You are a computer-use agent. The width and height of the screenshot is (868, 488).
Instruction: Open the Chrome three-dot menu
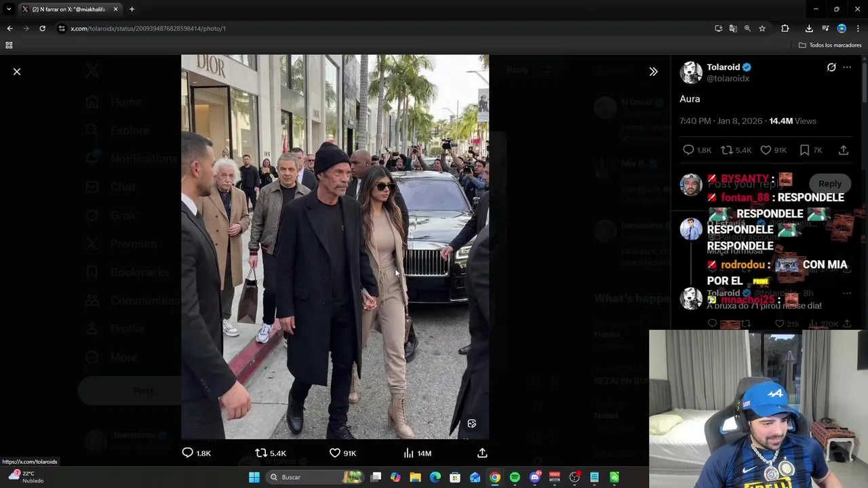pyautogui.click(x=859, y=28)
